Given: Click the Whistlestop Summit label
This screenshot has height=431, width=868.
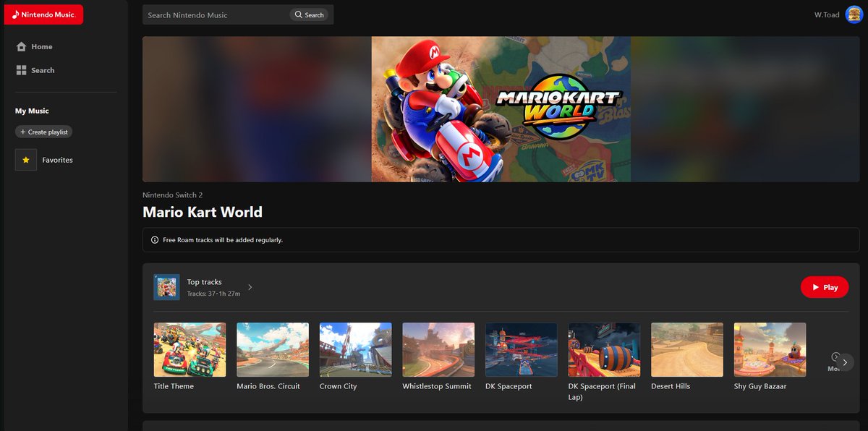Looking at the screenshot, I should pyautogui.click(x=437, y=386).
